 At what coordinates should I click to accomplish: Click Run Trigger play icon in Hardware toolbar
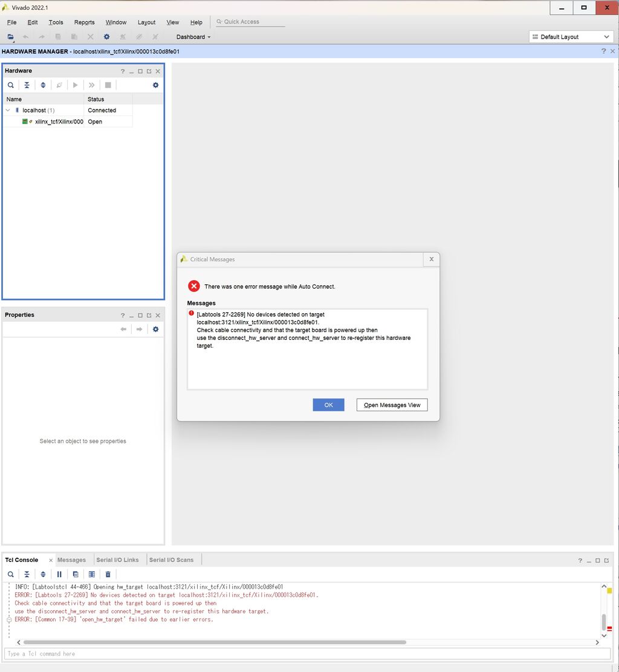pyautogui.click(x=76, y=85)
